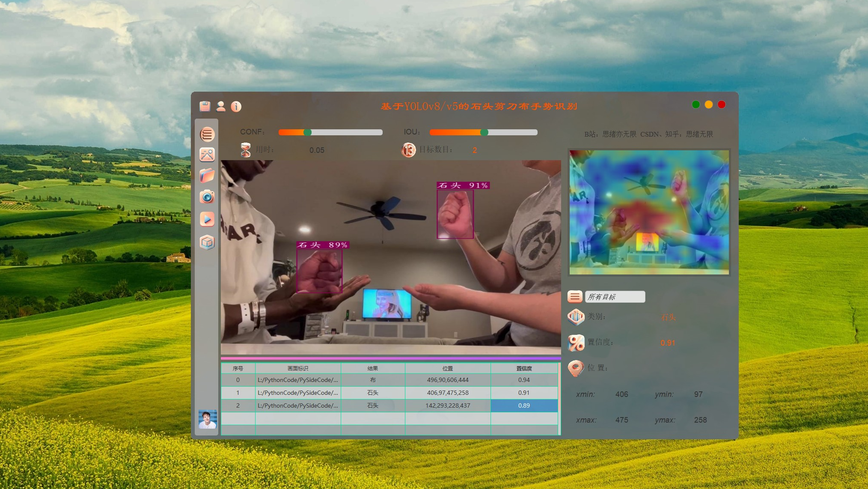Click the 序号 column header
Viewport: 868px width, 489px height.
pyautogui.click(x=238, y=368)
